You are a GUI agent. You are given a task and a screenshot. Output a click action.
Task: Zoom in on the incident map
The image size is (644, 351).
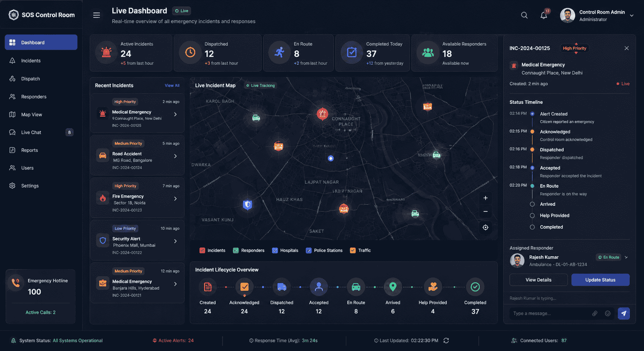(485, 198)
